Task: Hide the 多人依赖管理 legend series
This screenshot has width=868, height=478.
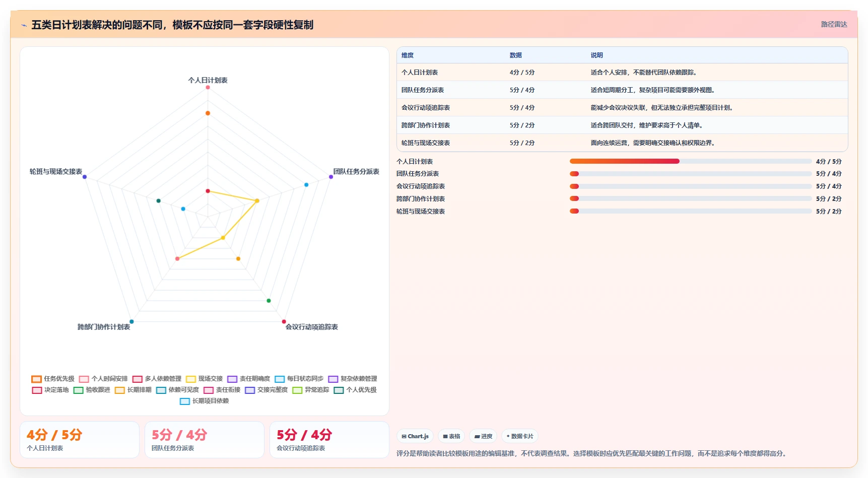Action: [x=157, y=379]
